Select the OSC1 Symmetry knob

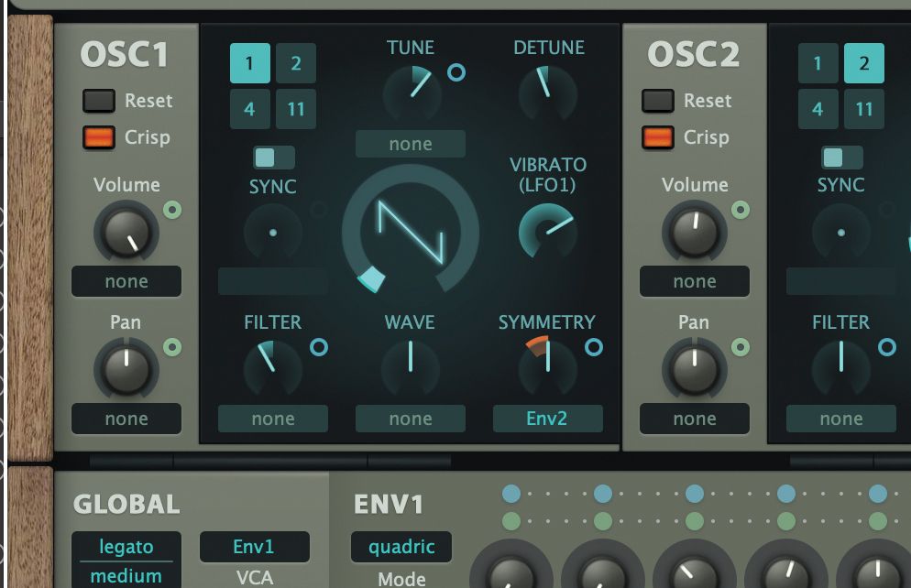point(548,365)
